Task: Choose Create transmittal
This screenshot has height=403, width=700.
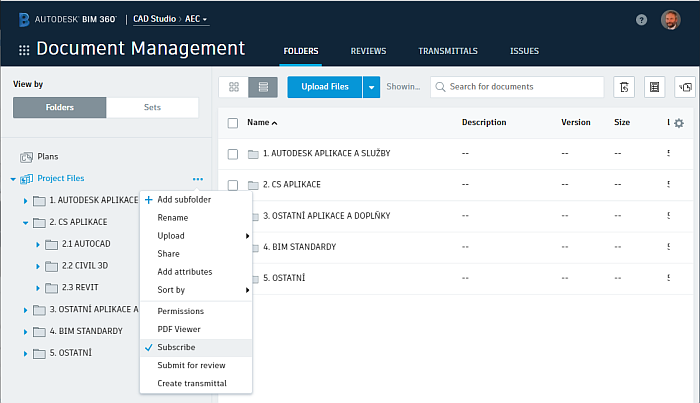Action: coord(196,383)
